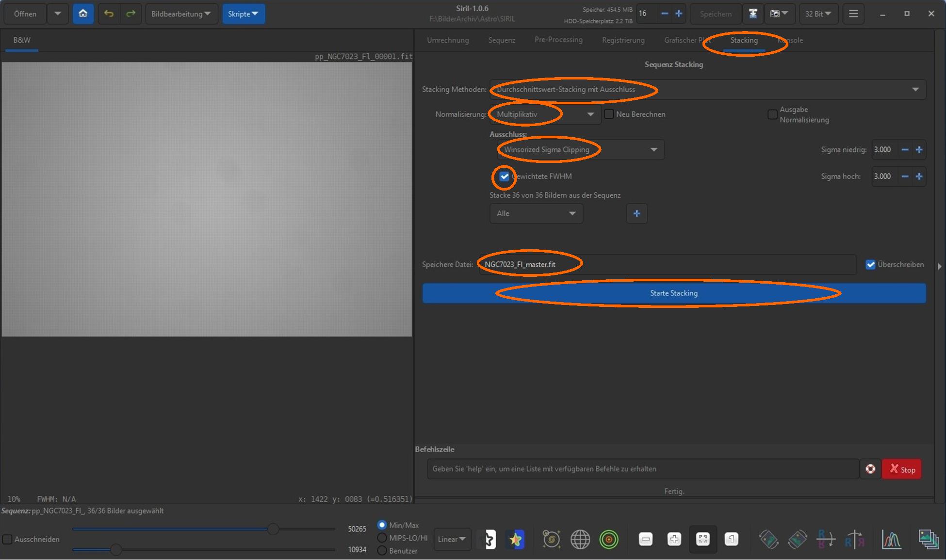
Task: Click the zoom-to-fit icon
Action: pyautogui.click(x=702, y=539)
